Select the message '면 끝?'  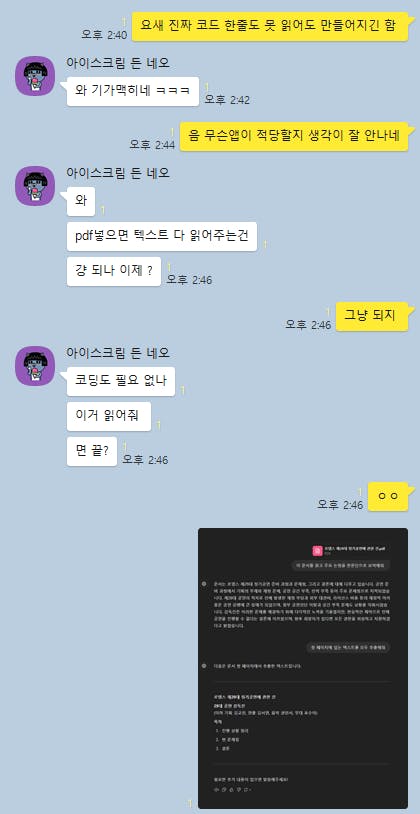(92, 451)
